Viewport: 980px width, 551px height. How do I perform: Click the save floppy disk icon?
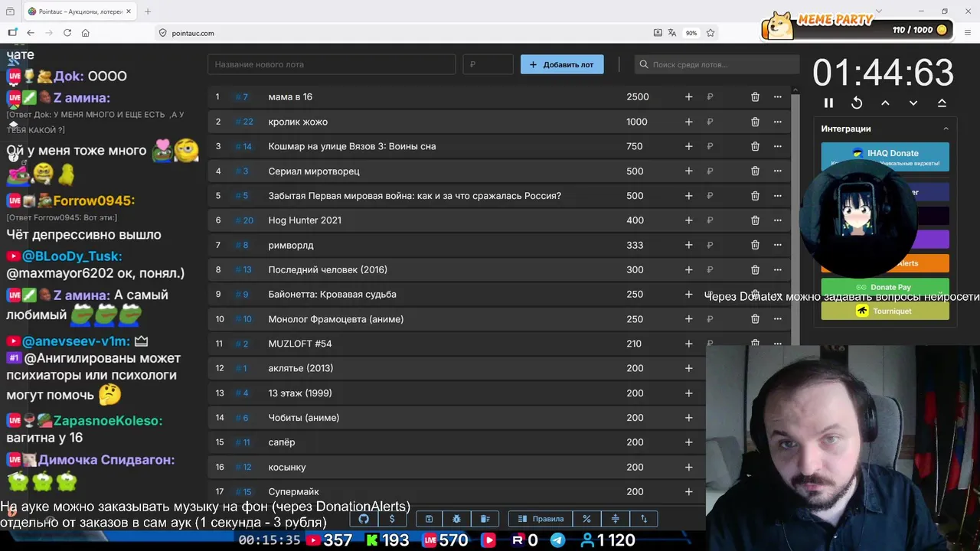click(x=430, y=519)
